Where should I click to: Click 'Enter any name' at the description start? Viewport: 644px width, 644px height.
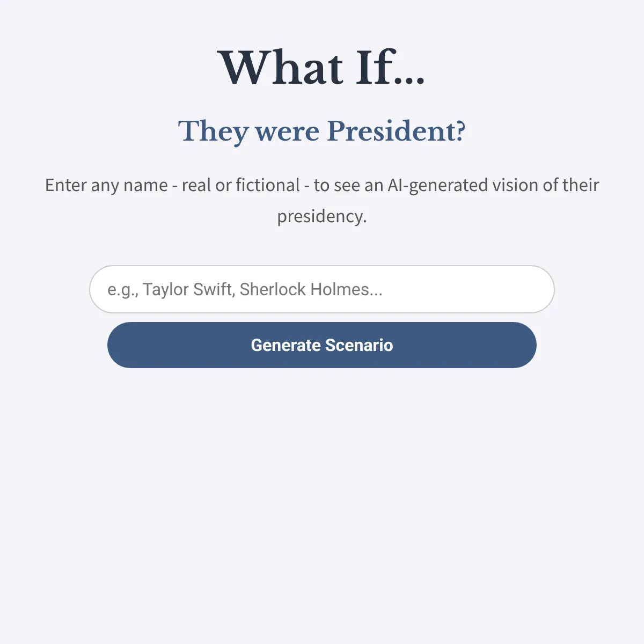[x=106, y=185]
